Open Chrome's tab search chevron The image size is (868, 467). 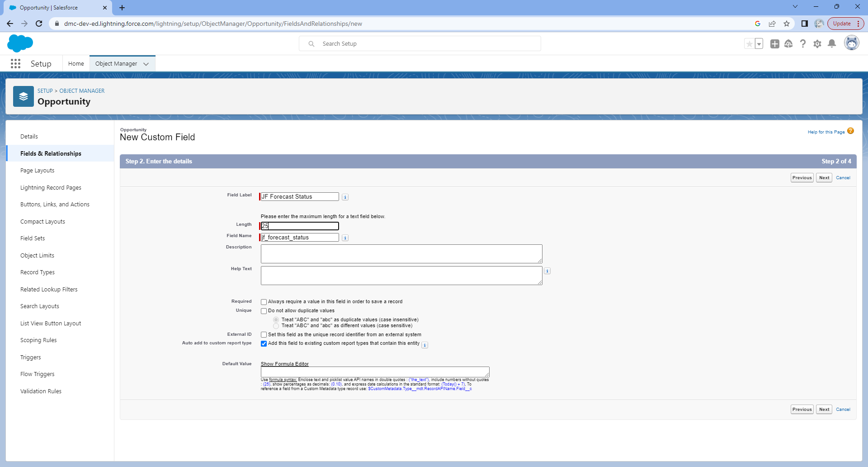[x=795, y=7]
